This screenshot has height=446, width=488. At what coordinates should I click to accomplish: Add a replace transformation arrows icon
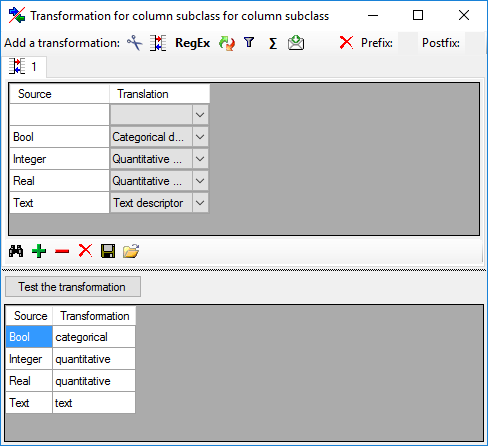click(x=227, y=43)
